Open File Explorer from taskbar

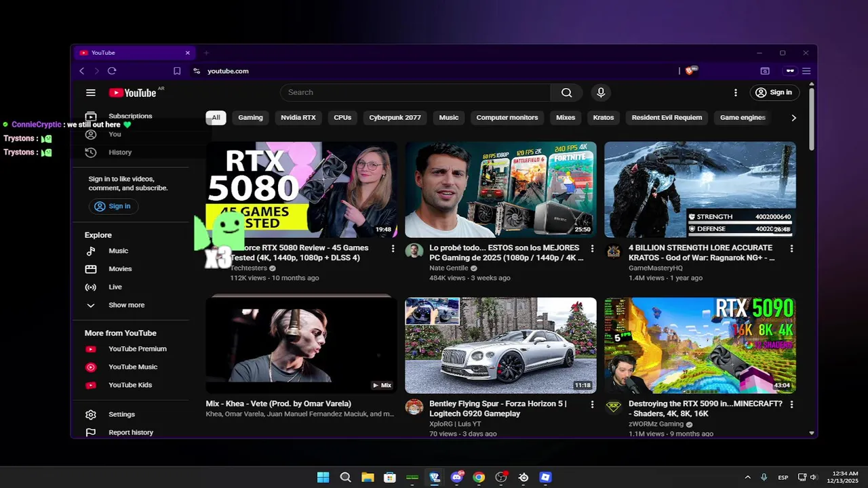368,477
